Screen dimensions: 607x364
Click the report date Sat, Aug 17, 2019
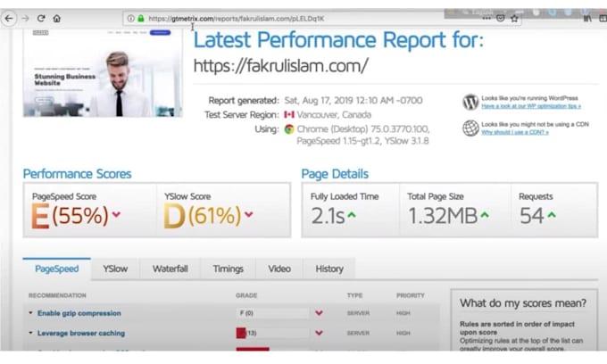[x=353, y=101]
